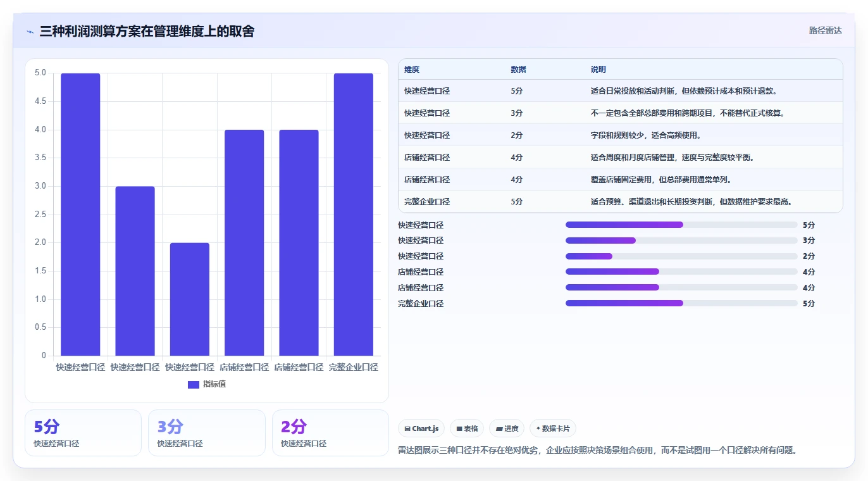The height and width of the screenshot is (481, 868).
Task: Click the 2.5 tick on the y-axis
Action: [x=40, y=215]
